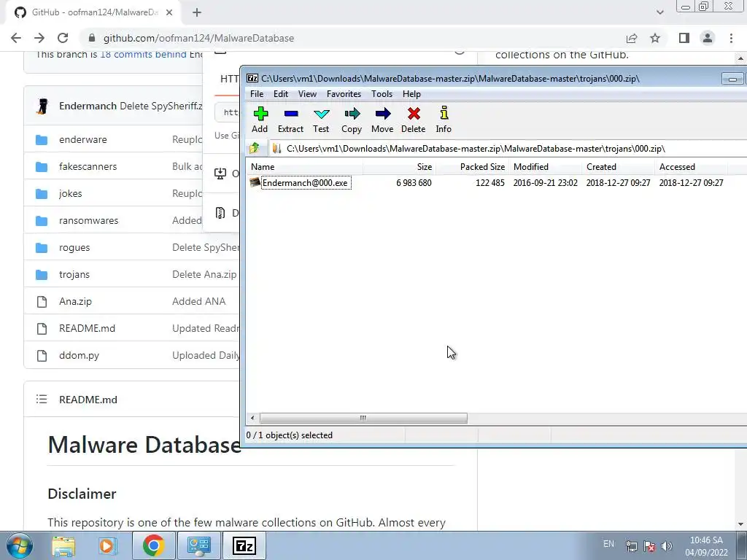Click volume icon in system tray
The height and width of the screenshot is (560, 747).
point(667,546)
